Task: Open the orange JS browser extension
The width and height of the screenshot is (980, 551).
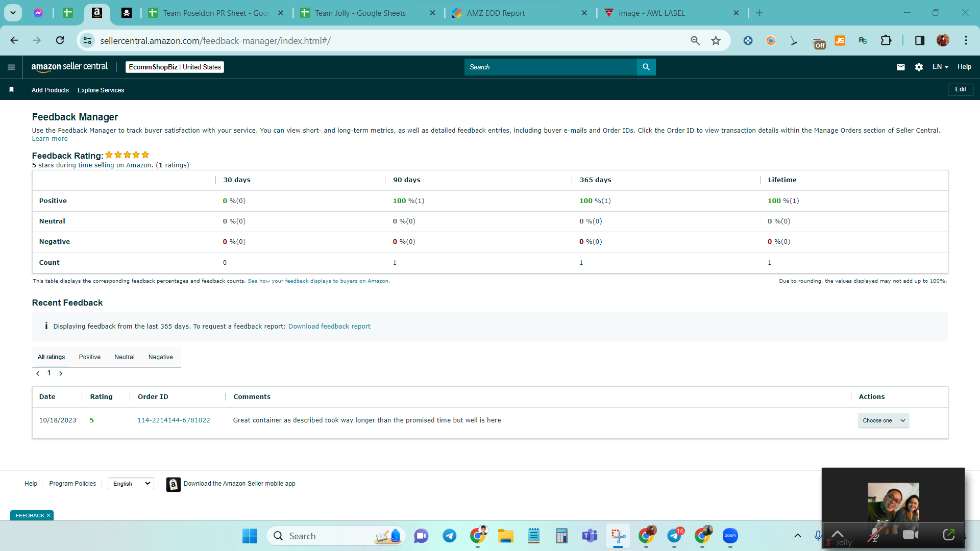Action: (x=840, y=41)
